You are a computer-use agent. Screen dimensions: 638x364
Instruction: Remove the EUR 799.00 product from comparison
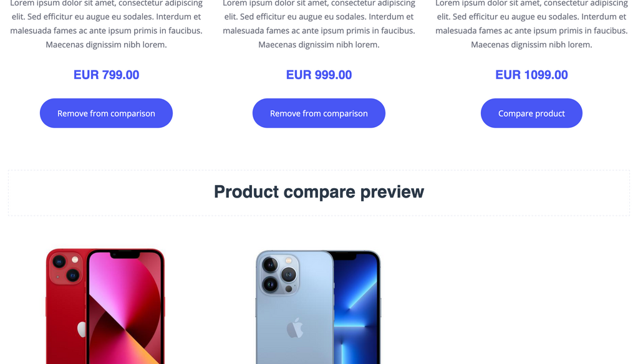coord(106,113)
